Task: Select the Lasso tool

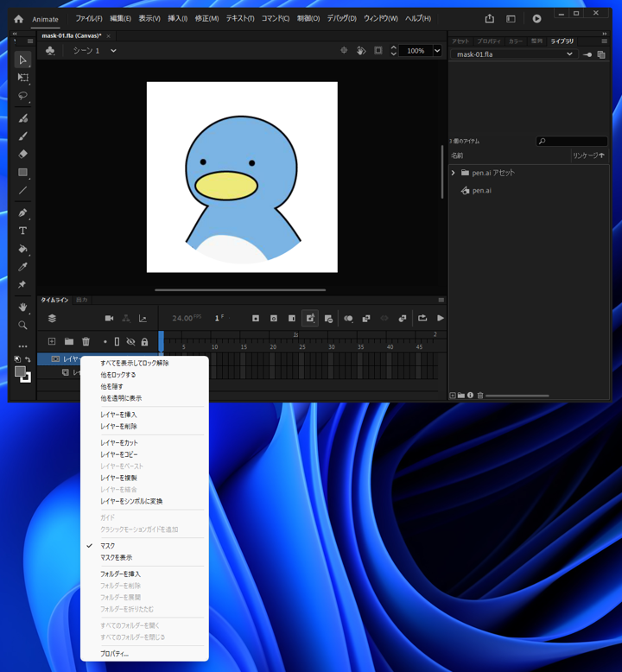Action: pyautogui.click(x=22, y=96)
